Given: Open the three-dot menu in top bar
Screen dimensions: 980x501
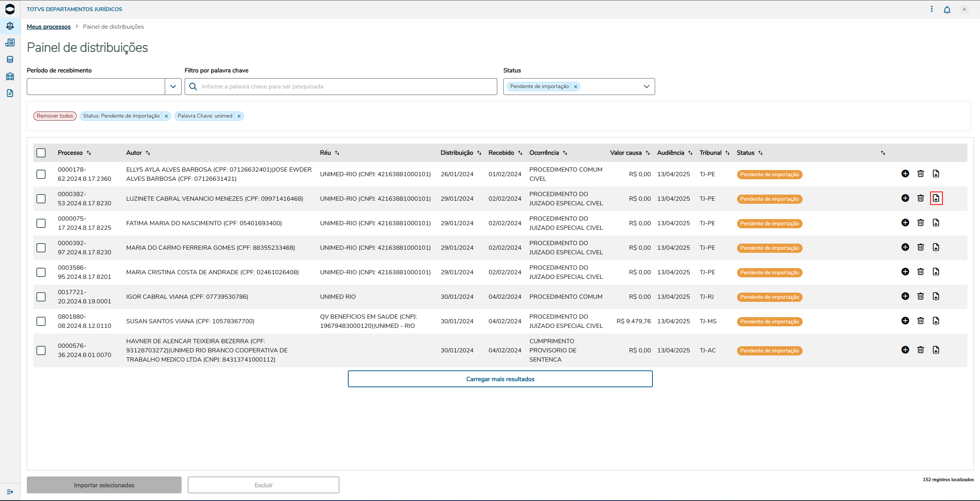Looking at the screenshot, I should click(931, 9).
